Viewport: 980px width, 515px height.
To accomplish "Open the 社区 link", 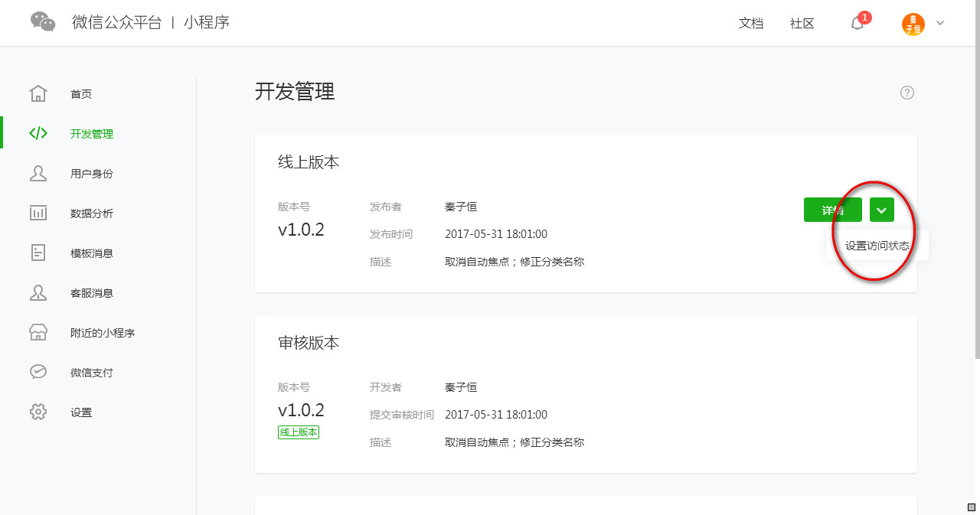I will tap(802, 24).
